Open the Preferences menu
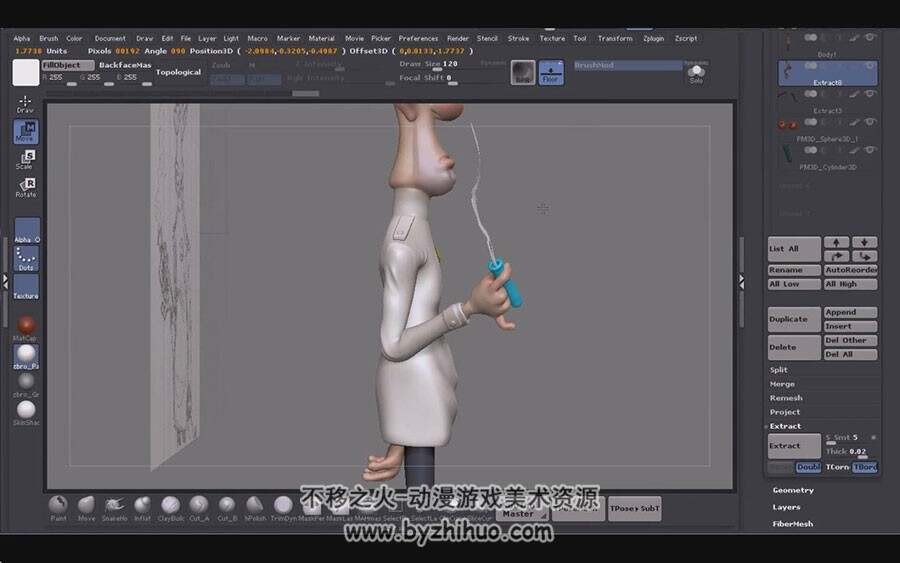 [418, 38]
